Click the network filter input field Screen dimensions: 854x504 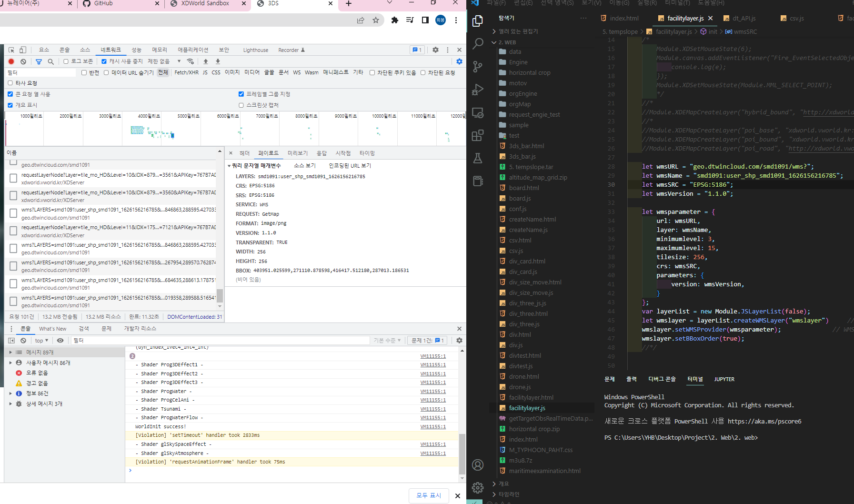(40, 72)
